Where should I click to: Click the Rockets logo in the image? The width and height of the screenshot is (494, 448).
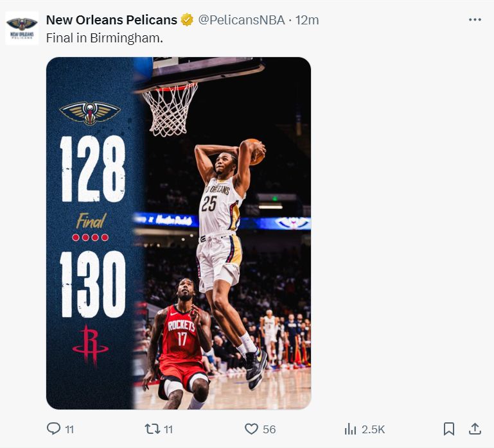[x=91, y=345]
